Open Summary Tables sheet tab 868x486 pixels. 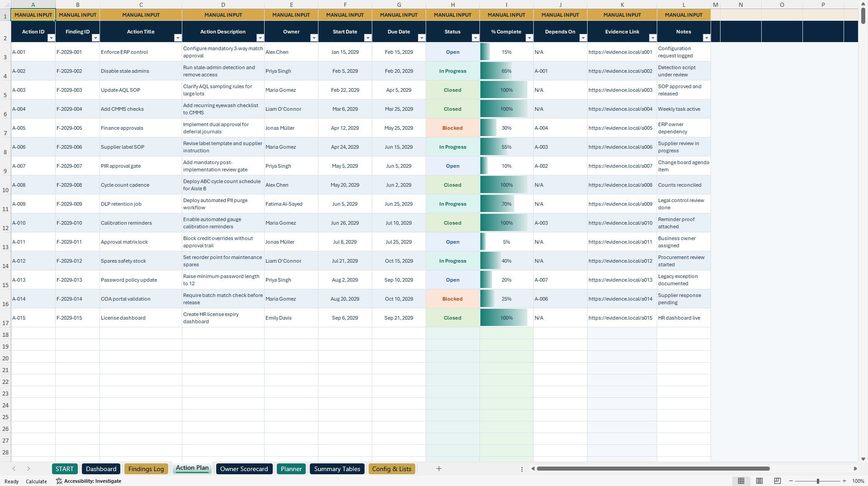tap(337, 469)
